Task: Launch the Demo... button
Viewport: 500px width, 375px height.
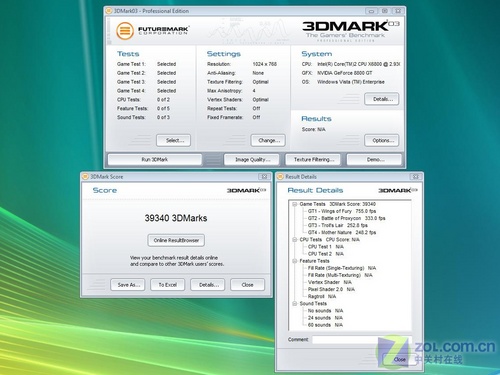Action: [374, 160]
